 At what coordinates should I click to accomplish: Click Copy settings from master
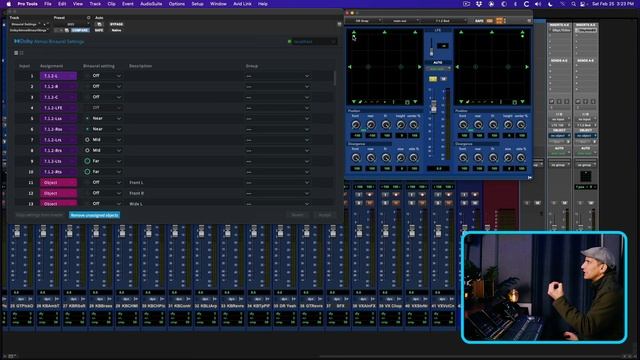click(40, 215)
